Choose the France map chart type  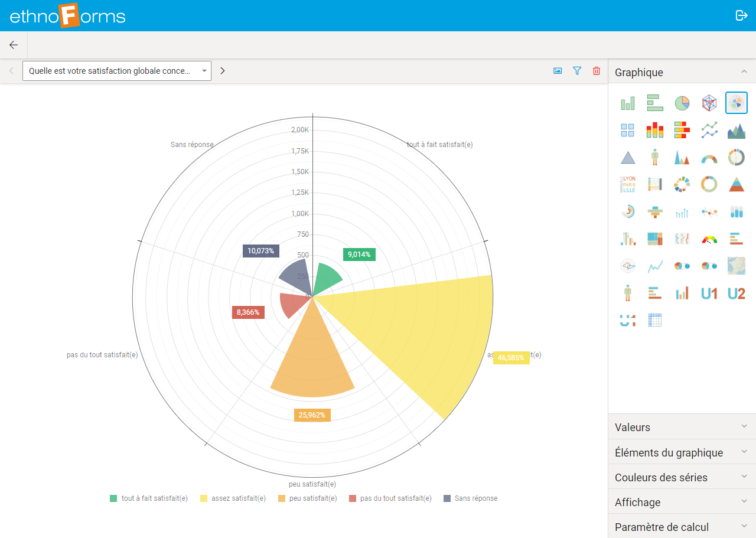(x=737, y=266)
